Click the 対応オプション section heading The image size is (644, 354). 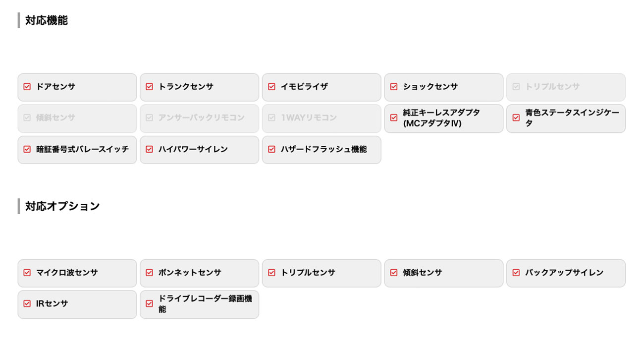point(62,206)
